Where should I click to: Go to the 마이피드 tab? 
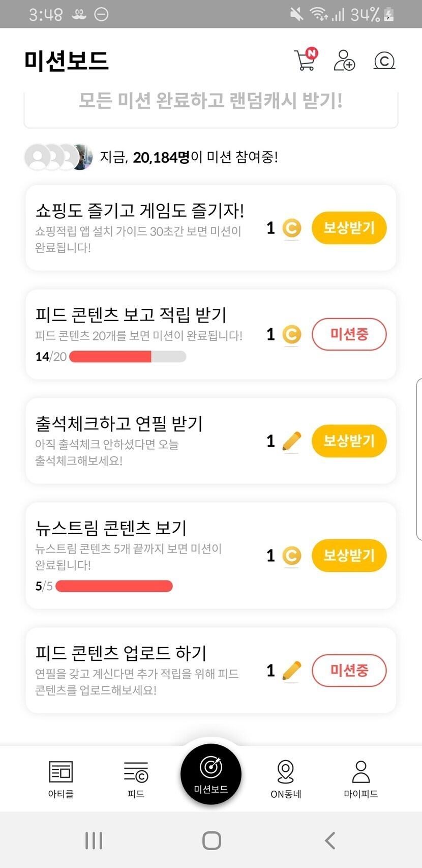point(360,778)
